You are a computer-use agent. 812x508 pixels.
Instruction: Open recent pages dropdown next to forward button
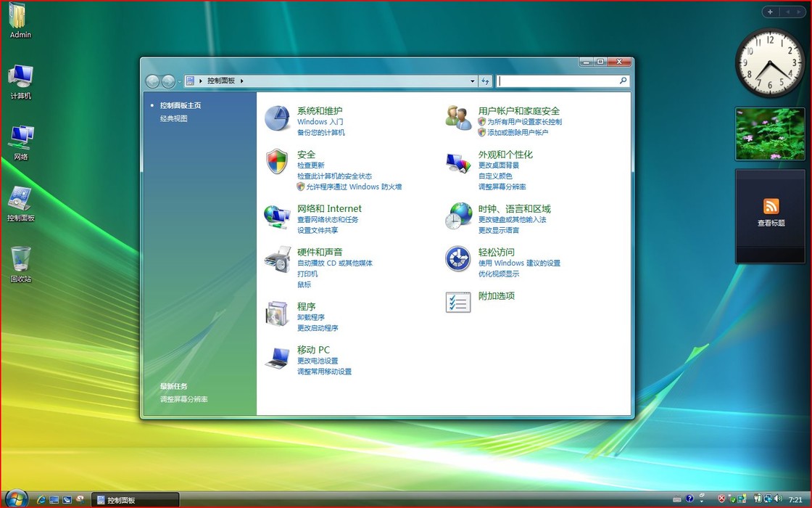180,81
